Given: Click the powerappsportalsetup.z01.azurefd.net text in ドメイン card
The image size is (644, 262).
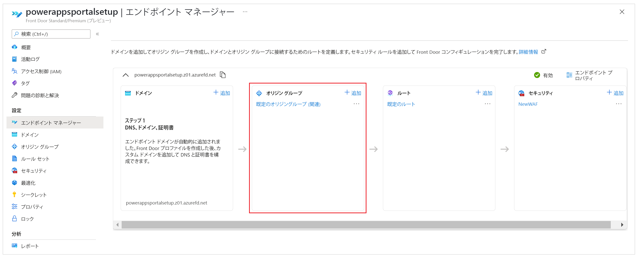Looking at the screenshot, I should tap(167, 203).
